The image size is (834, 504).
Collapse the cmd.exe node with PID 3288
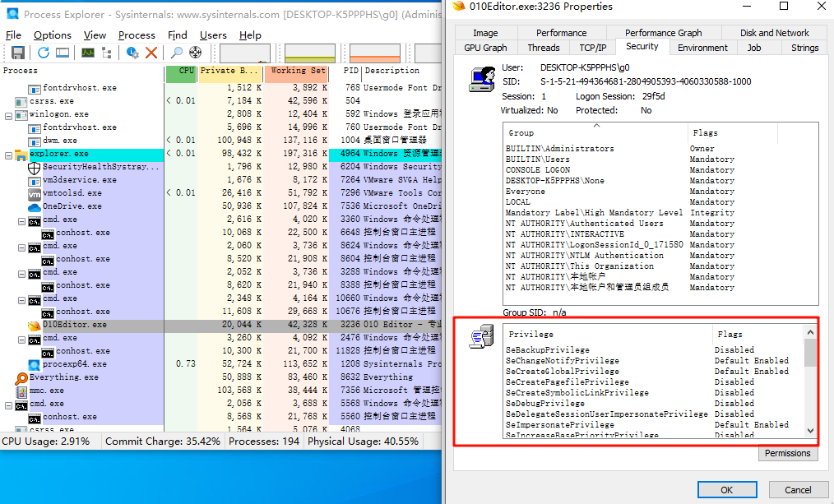click(x=22, y=274)
